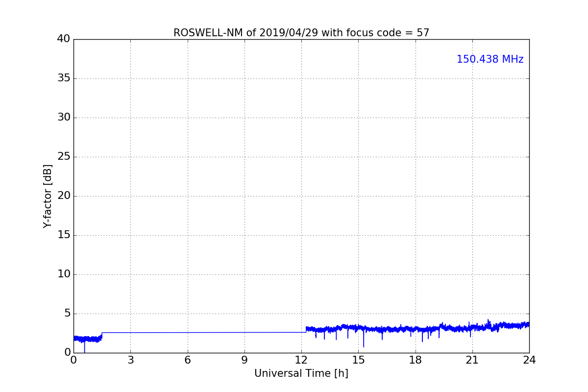Viewport: 588px width, 392px height.
Task: Click y-axis tick label 30
Action: 63,118
